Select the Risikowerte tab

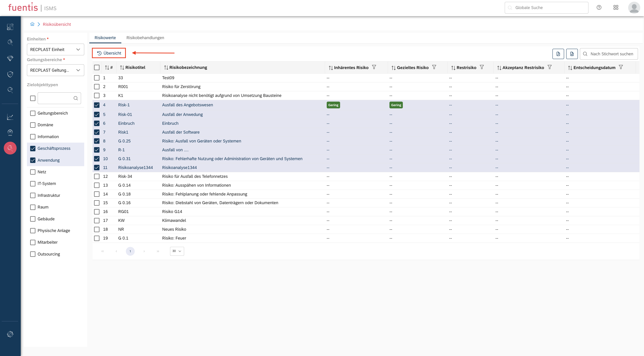105,38
